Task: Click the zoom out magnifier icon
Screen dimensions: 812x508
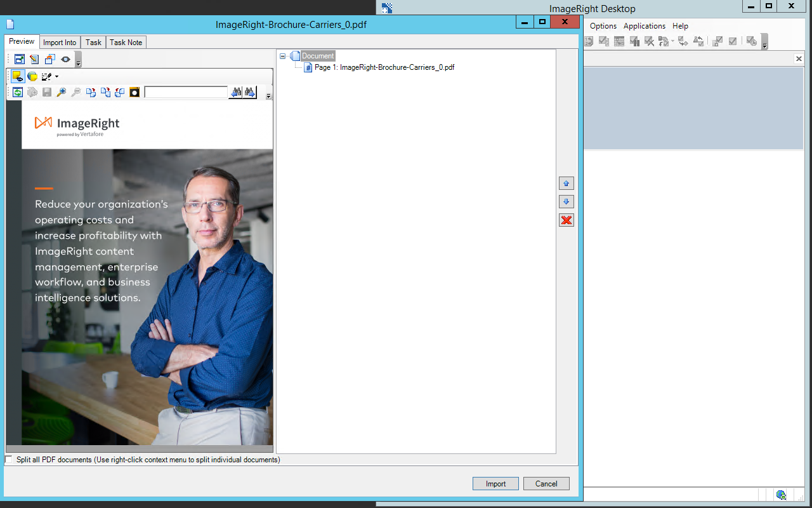Action: 76,91
